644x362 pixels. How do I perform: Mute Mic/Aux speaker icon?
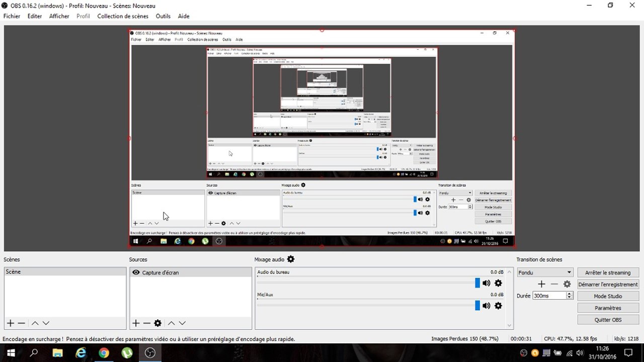pyautogui.click(x=486, y=306)
